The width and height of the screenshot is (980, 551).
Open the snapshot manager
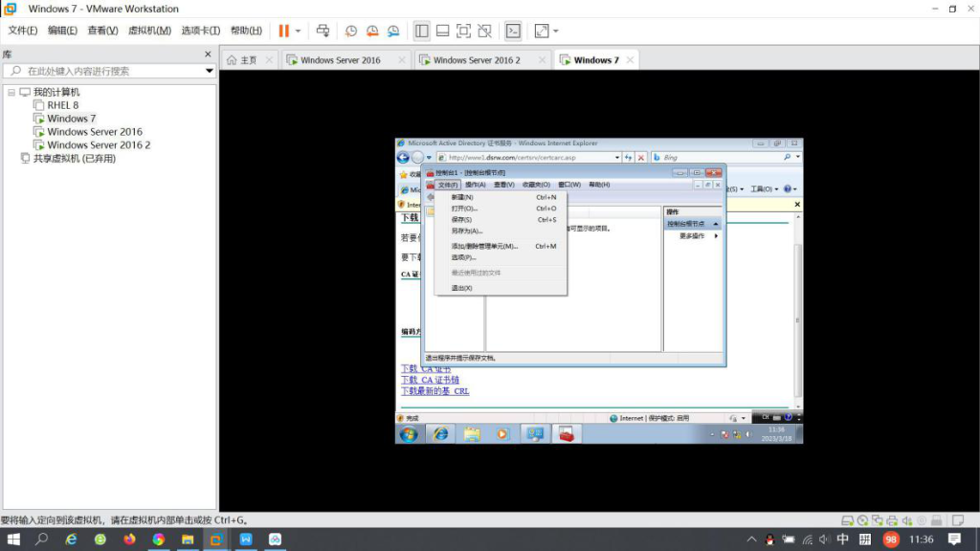[393, 31]
